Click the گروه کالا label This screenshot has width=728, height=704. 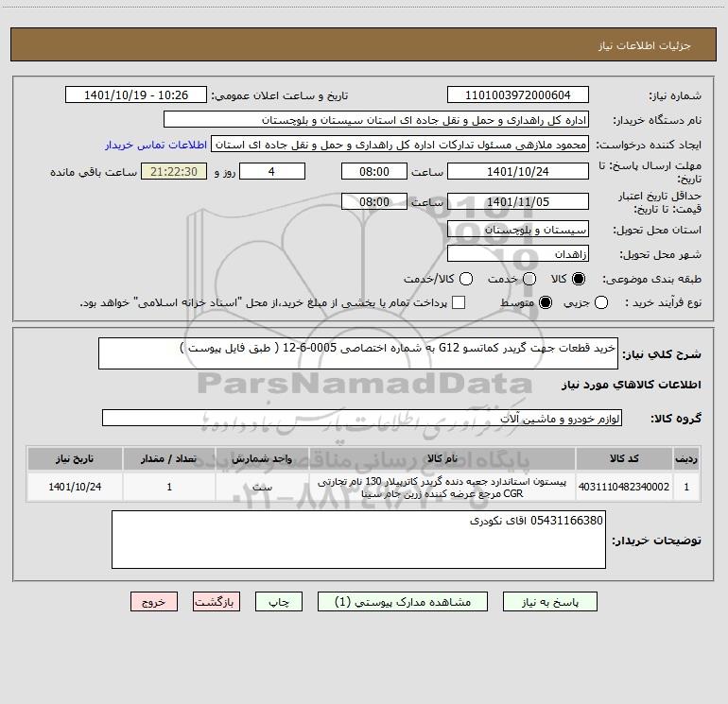pyautogui.click(x=676, y=419)
